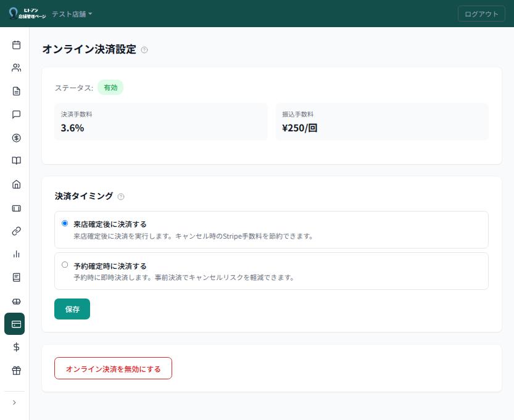Open the テスト店舗 store dropdown
514x420 pixels.
(x=72, y=14)
